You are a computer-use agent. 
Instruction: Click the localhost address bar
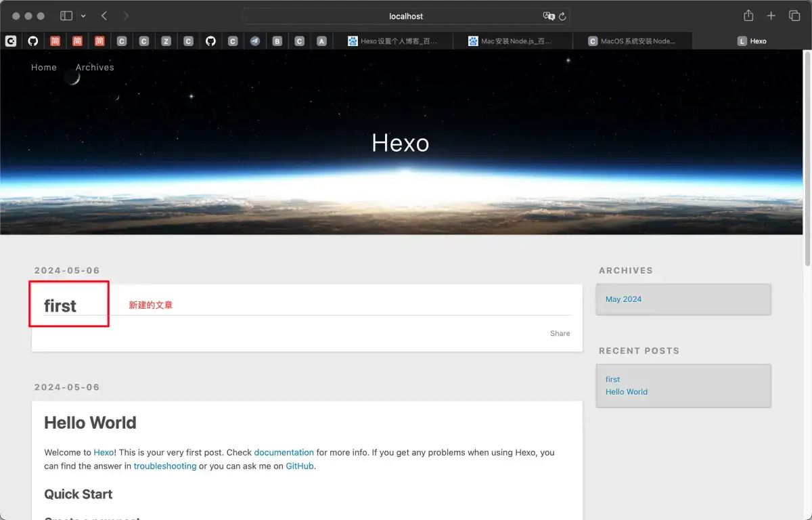click(406, 16)
